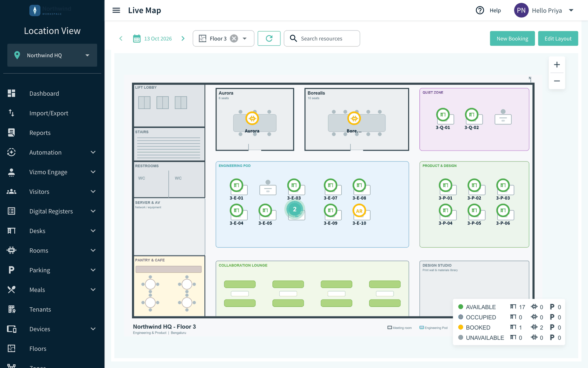Refresh the live map
The image size is (588, 368).
pyautogui.click(x=269, y=38)
